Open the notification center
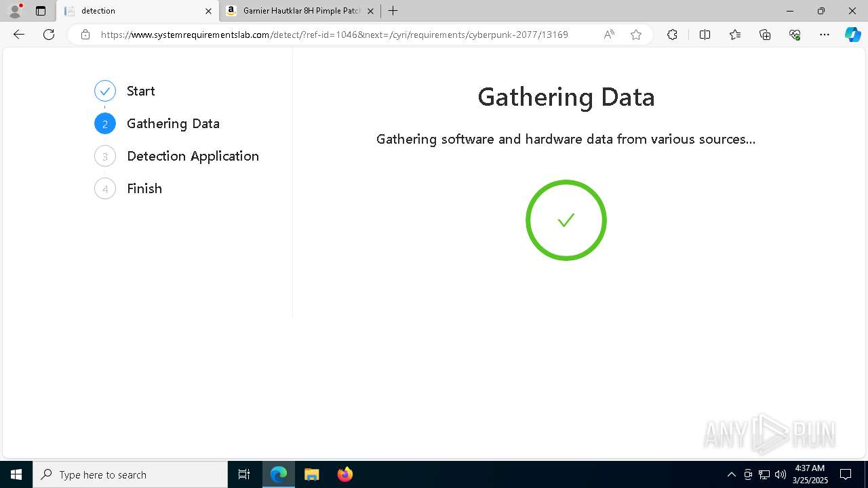This screenshot has height=488, width=868. pos(846,474)
